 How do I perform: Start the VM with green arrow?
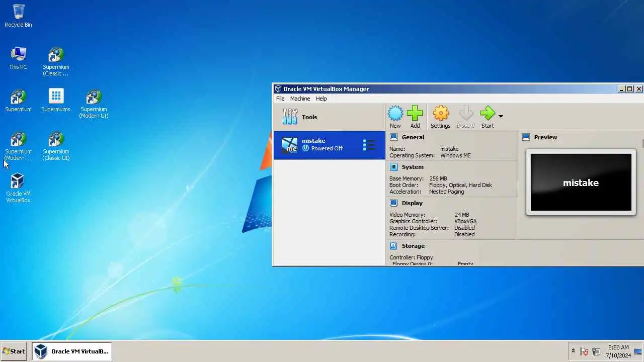488,114
